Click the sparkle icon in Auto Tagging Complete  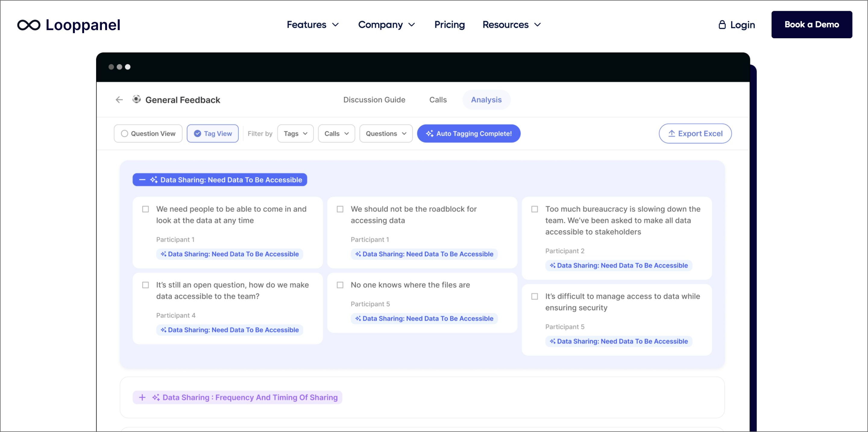(429, 133)
